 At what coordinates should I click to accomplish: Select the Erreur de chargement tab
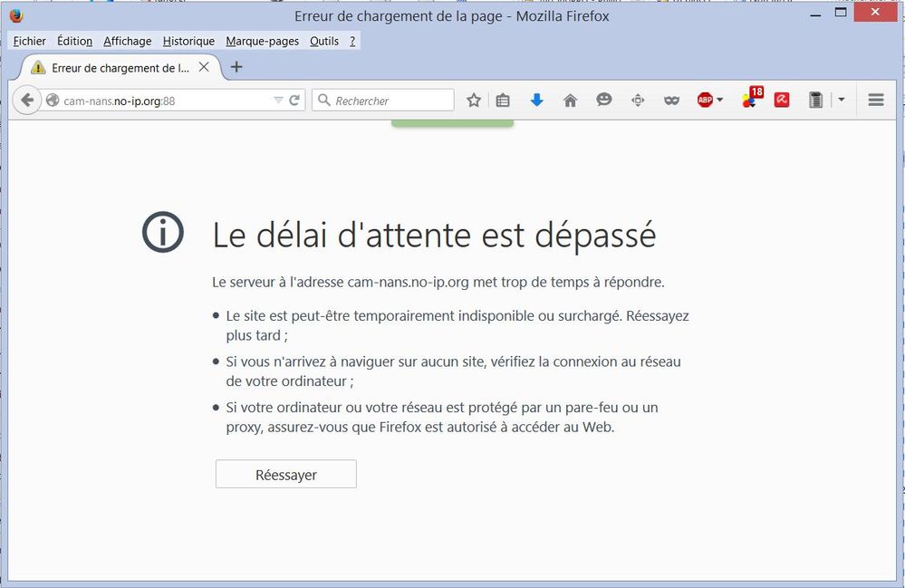click(120, 68)
